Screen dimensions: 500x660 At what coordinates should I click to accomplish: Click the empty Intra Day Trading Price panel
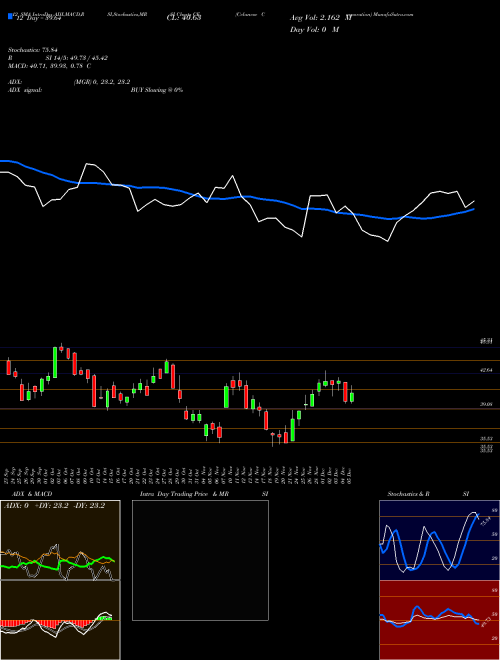click(x=200, y=560)
